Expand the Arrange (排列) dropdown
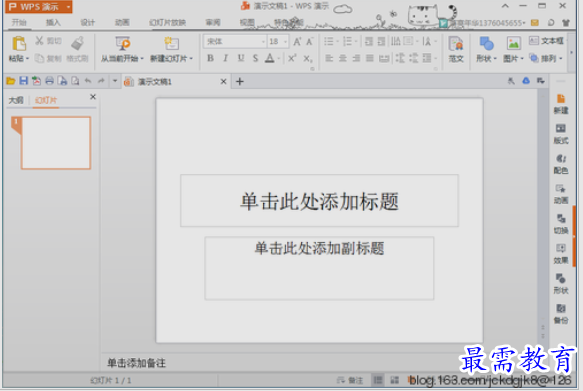 [560, 58]
